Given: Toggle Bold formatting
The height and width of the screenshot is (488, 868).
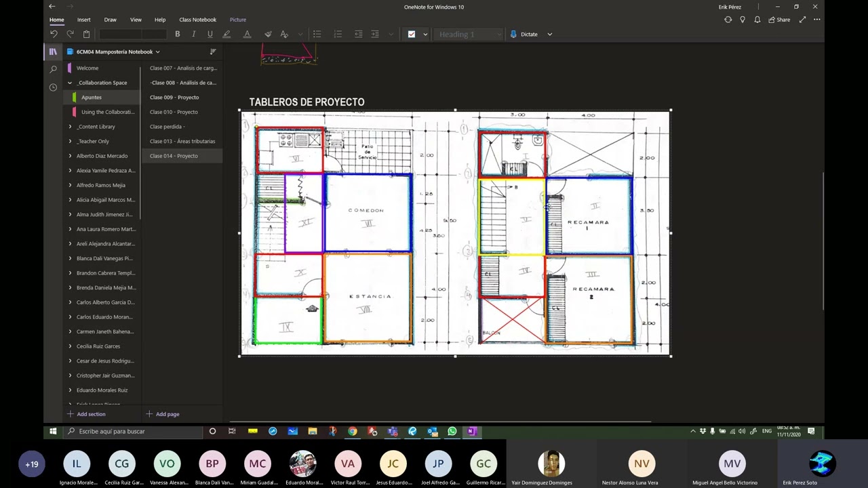Looking at the screenshot, I should coord(178,34).
